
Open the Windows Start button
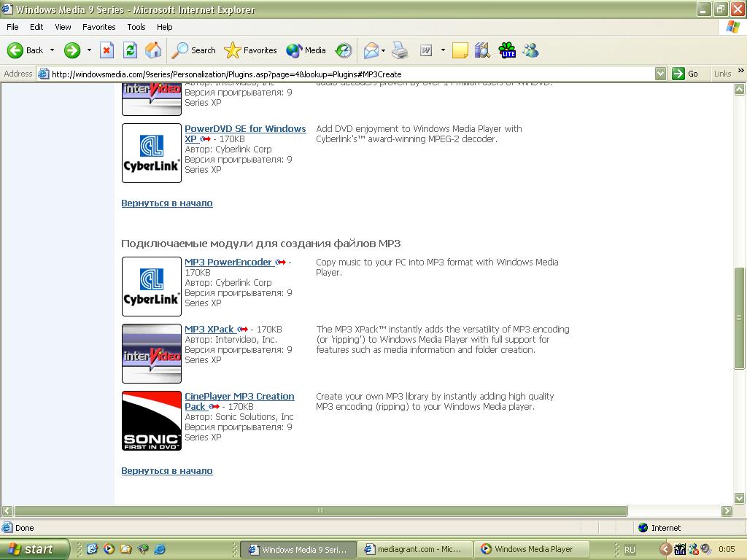(34, 549)
